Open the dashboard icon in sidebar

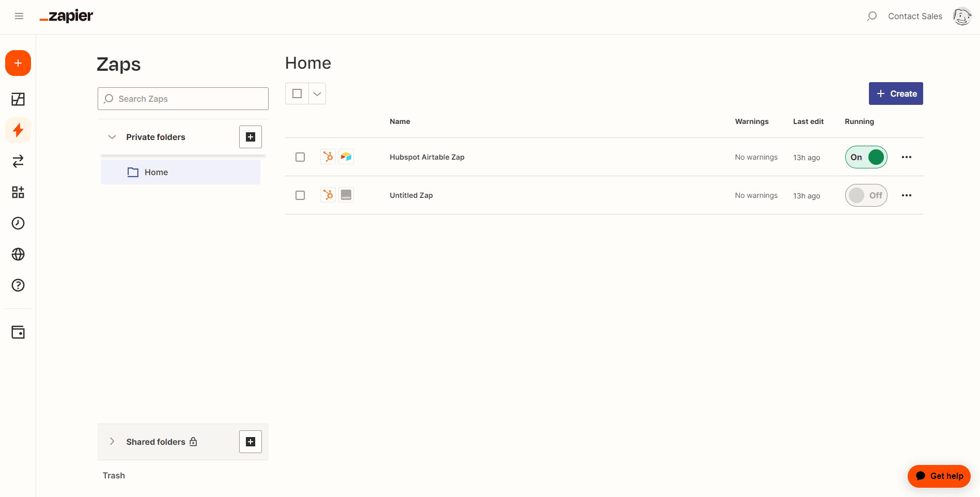[18, 99]
